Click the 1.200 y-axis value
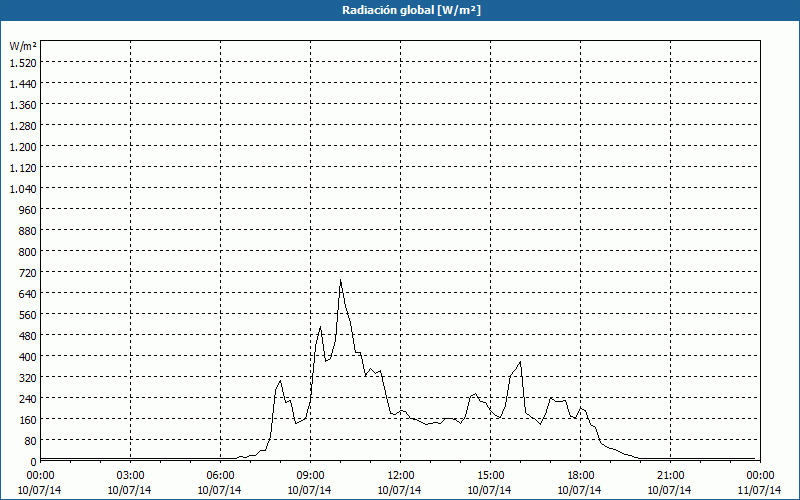 tap(23, 147)
